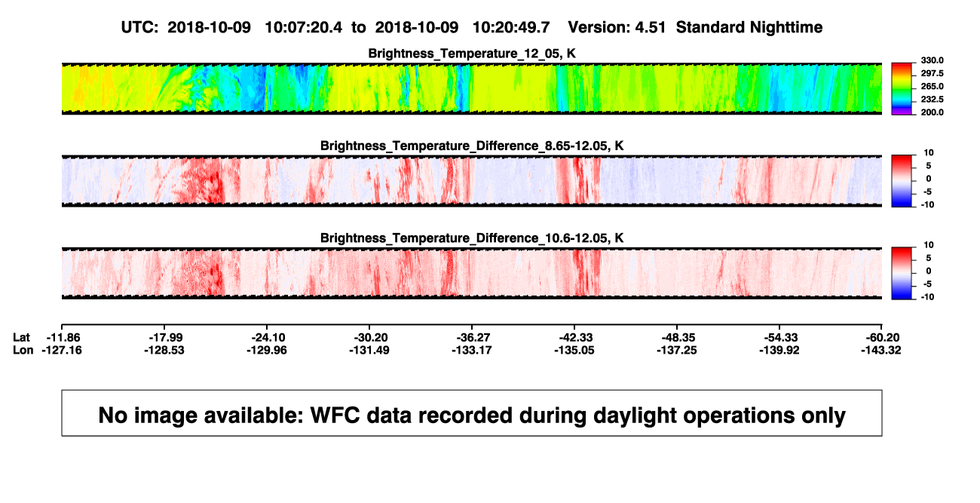Click latitude value -60.20
Viewport: 980px width, 503px height.
[x=881, y=337]
